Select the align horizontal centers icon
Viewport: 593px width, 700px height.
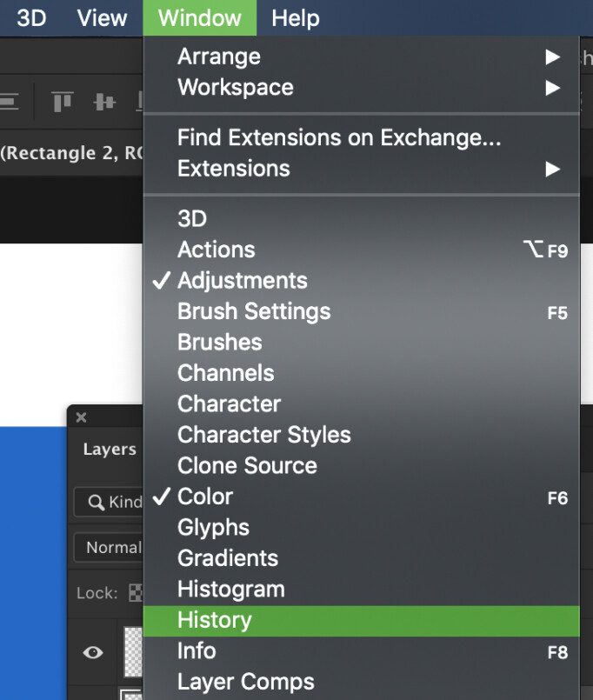104,102
